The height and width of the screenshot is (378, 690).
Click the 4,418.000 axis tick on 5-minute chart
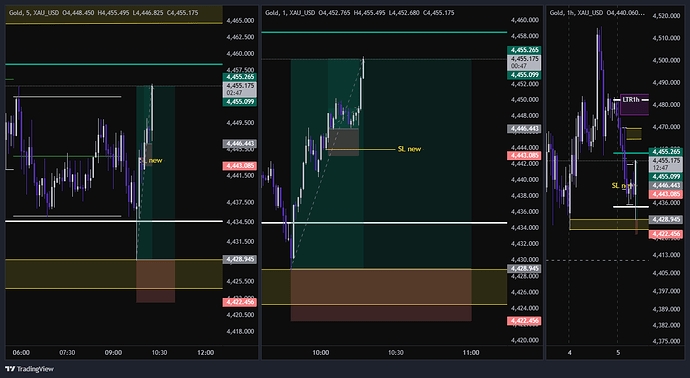tap(240, 331)
